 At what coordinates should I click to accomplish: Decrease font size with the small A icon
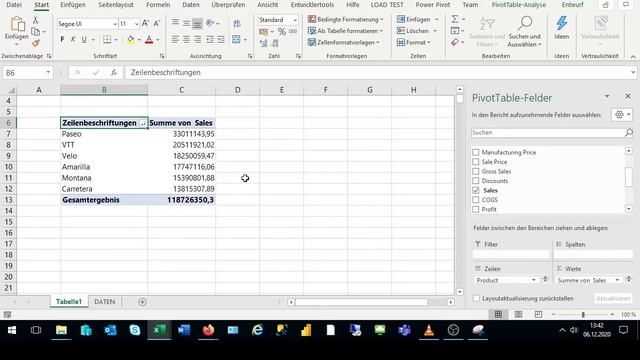[157, 24]
